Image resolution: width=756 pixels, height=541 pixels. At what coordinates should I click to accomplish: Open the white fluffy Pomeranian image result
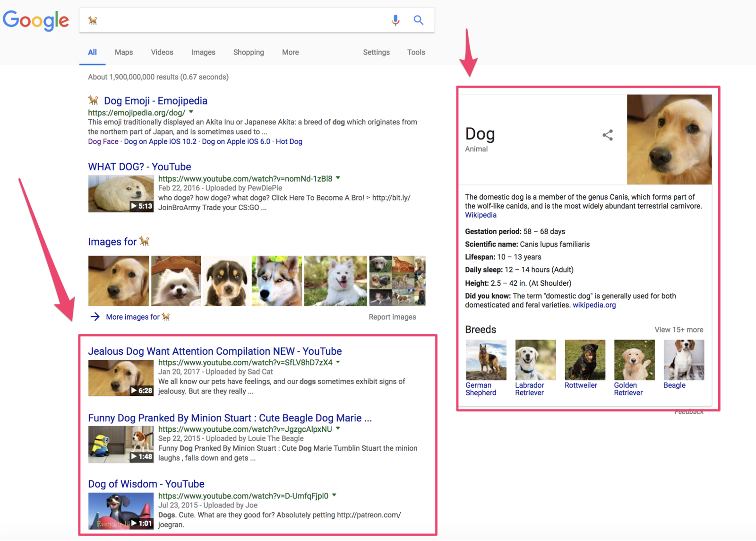(176, 281)
